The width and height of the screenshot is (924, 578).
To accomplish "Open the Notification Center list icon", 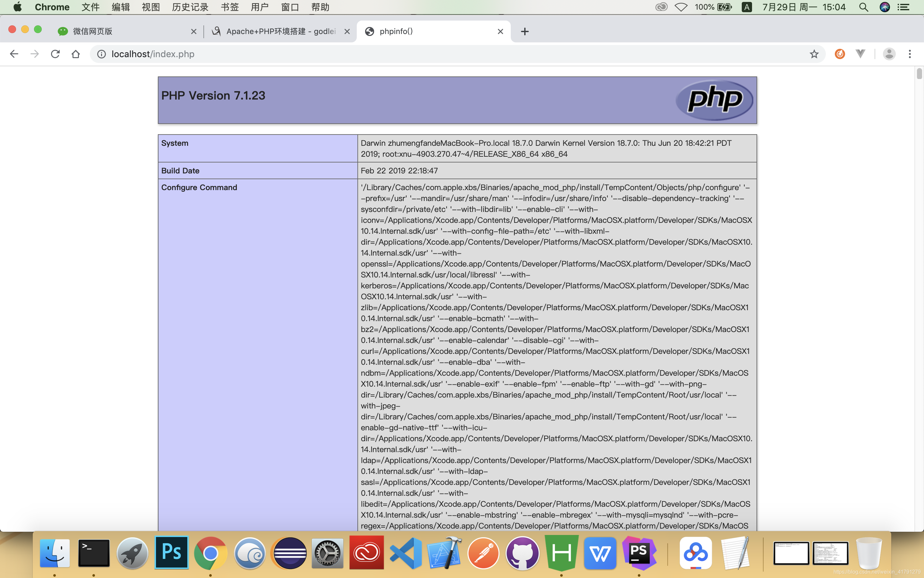I will click(903, 7).
